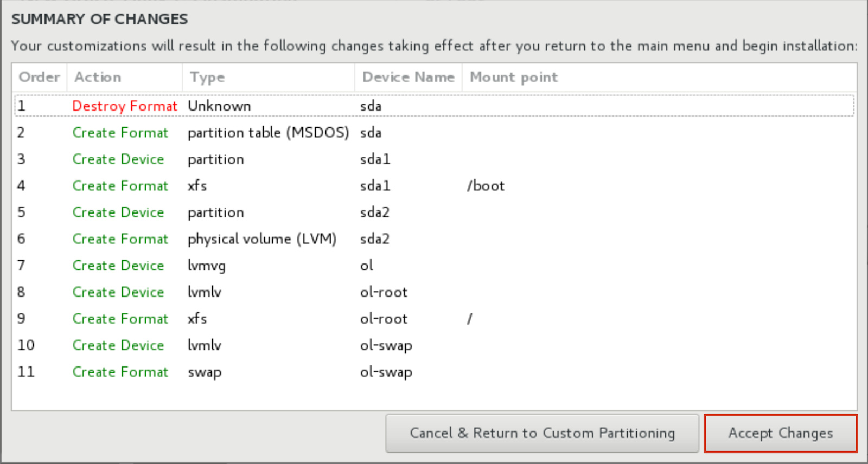Screen dimensions: 868x464
Task: Click sda device name in row 2
Action: pyautogui.click(x=371, y=132)
